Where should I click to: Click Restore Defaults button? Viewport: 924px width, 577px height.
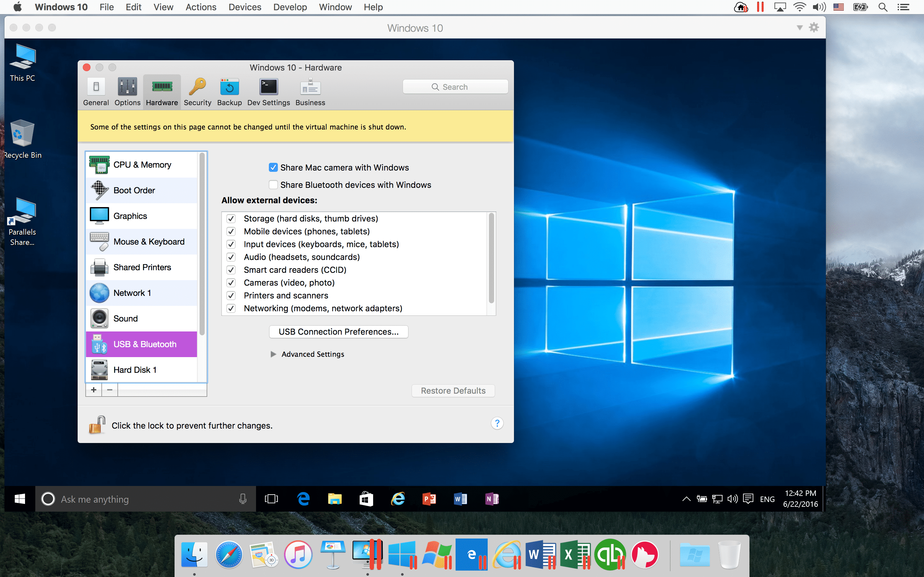(x=453, y=391)
